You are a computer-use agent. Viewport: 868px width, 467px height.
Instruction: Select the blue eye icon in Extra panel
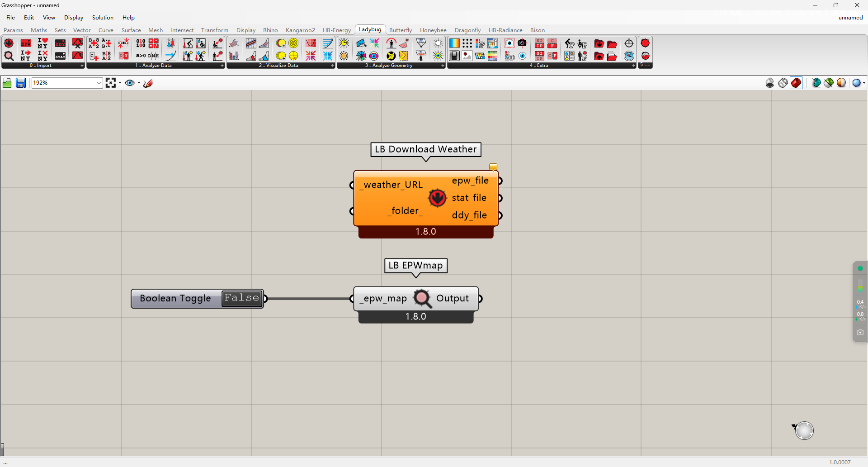pyautogui.click(x=522, y=56)
